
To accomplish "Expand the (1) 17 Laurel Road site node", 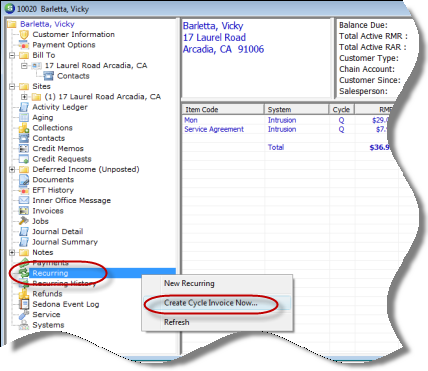I will click(24, 97).
